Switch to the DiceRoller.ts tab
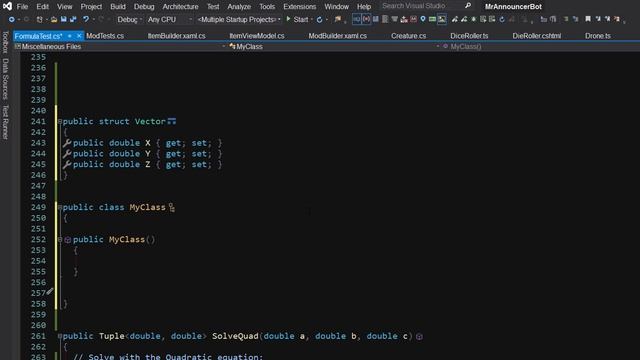This screenshot has height=360, width=640. coord(469,36)
